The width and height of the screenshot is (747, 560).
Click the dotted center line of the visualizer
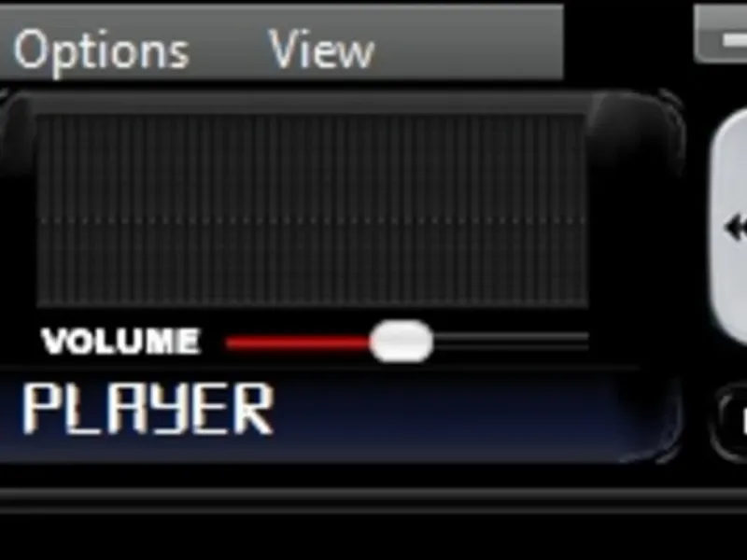[x=313, y=220]
